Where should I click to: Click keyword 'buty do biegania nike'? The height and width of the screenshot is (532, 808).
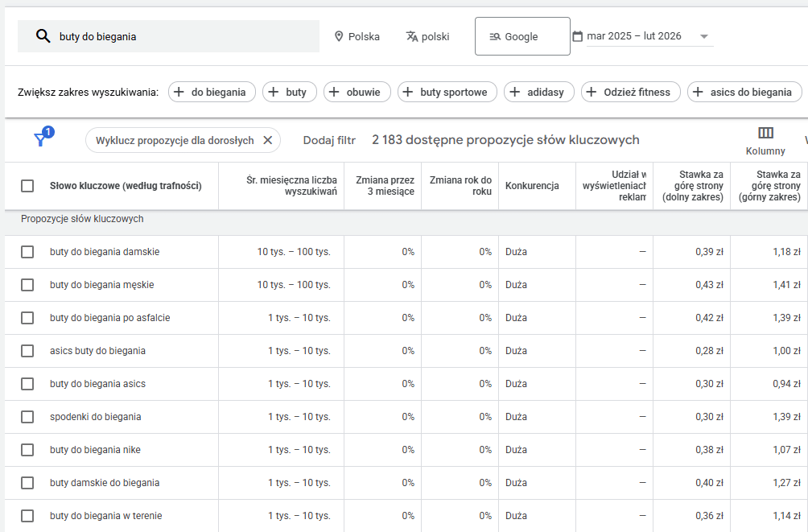(95, 450)
